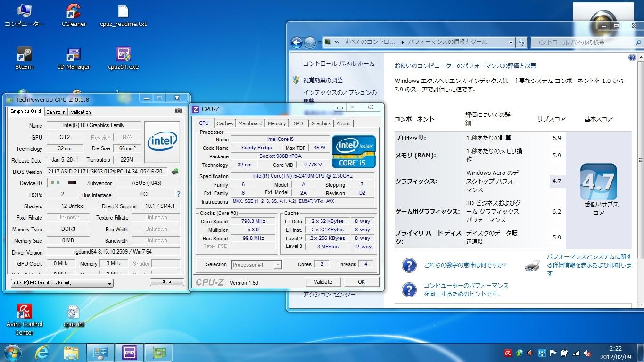644x362 pixels.
Task: Click the Bus Interface question mark in GPU-Z
Action: pyautogui.click(x=179, y=194)
